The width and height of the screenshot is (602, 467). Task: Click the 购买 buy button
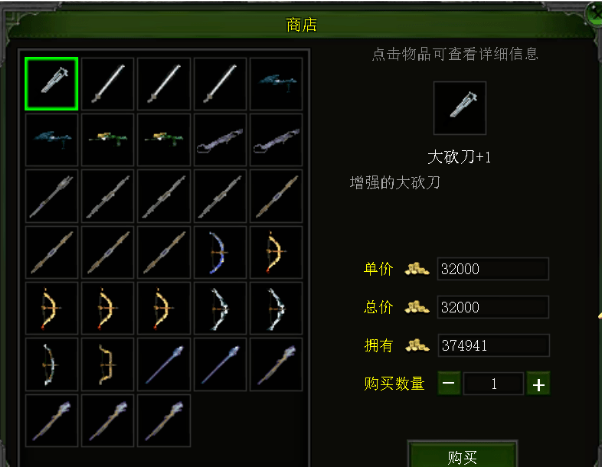[x=462, y=455]
